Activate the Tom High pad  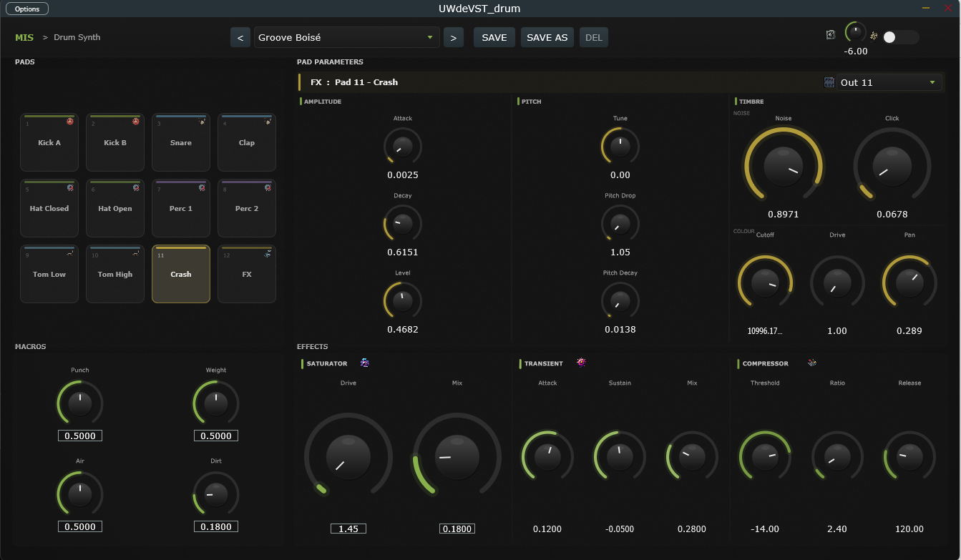tap(115, 275)
